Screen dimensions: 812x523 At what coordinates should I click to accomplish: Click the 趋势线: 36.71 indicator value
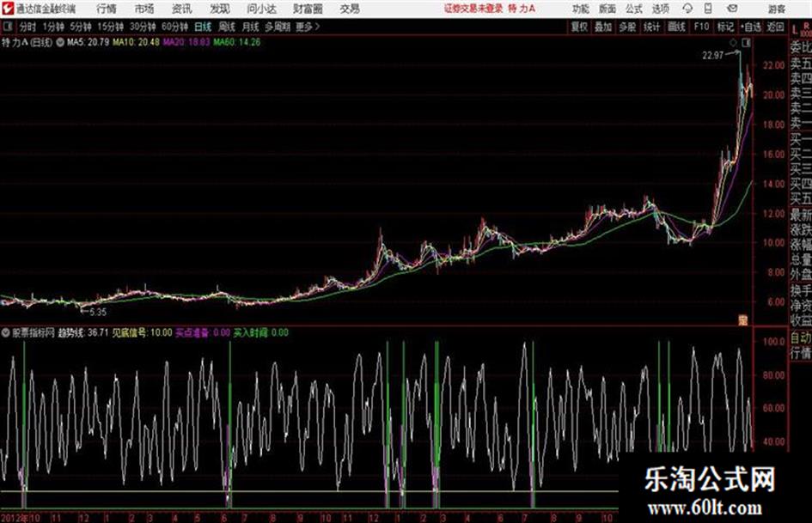coord(83,333)
